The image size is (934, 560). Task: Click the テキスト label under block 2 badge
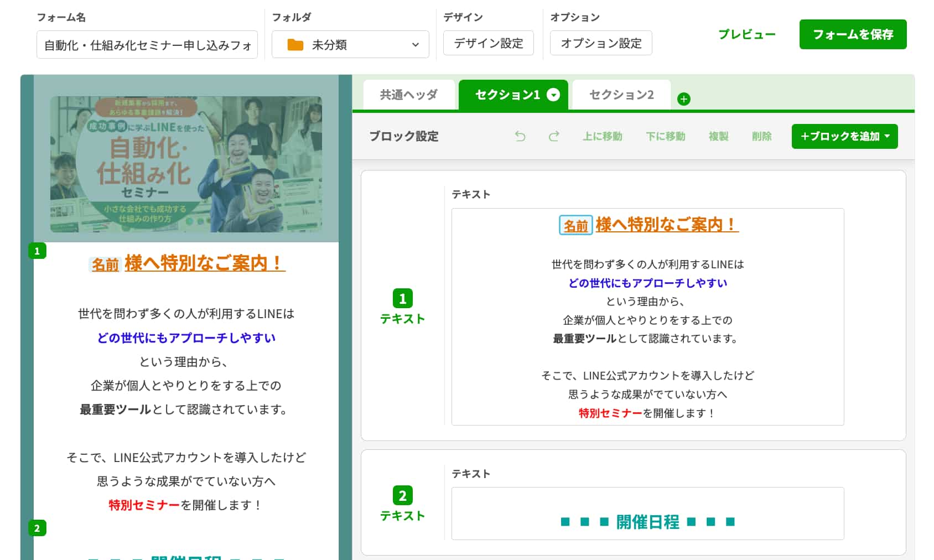click(402, 516)
